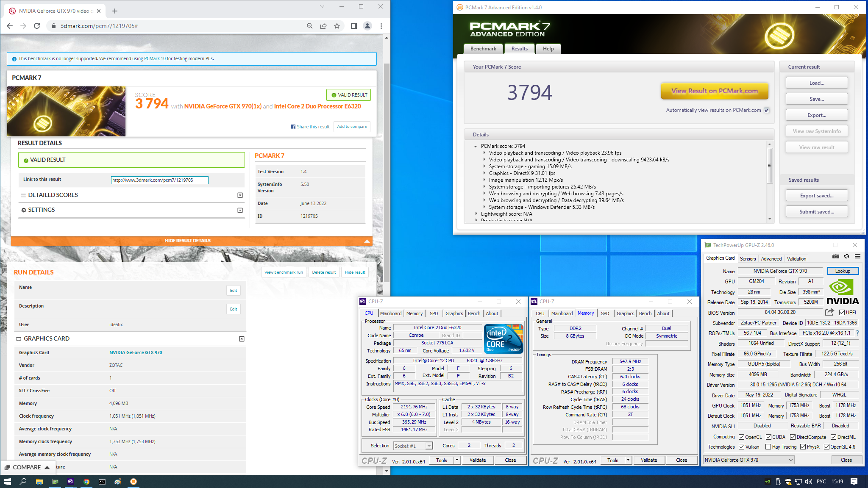Toggle Automatically view results on PCMark.com
This screenshot has width=868, height=488.
coord(766,110)
